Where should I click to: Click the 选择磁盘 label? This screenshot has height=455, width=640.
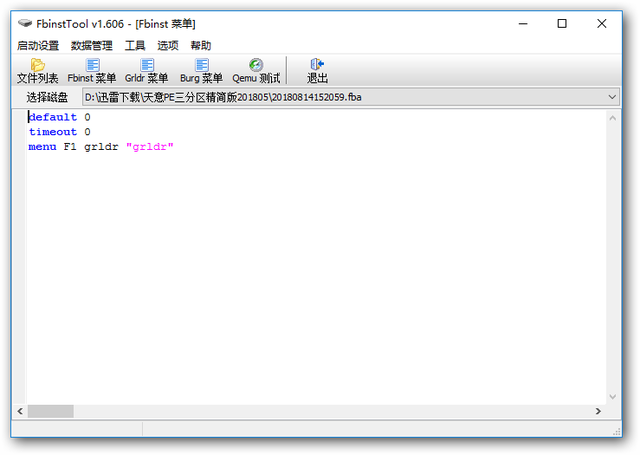47,97
